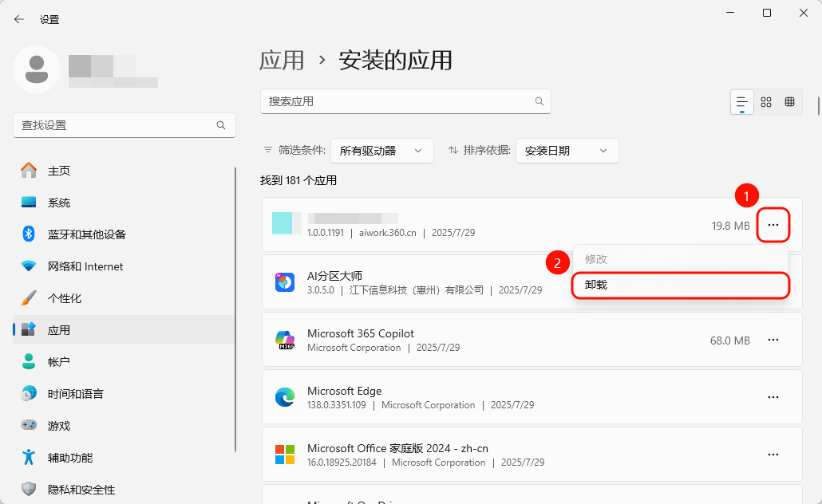This screenshot has height=504, width=822.
Task: Open 主页 in the sidebar
Action: click(x=124, y=171)
